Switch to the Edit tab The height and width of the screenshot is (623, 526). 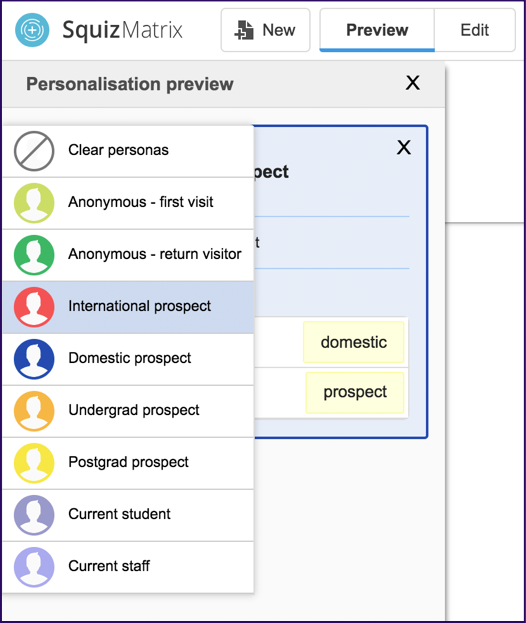tap(475, 30)
